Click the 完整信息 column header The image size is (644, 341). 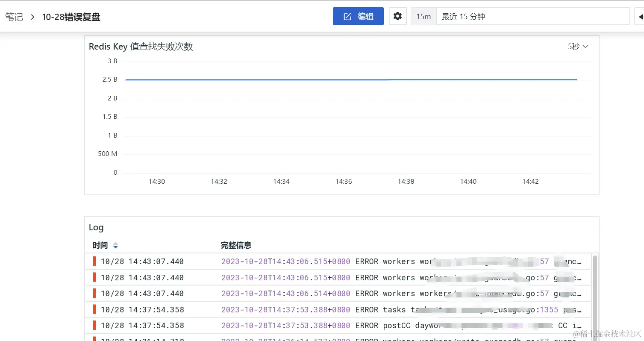[x=236, y=245]
